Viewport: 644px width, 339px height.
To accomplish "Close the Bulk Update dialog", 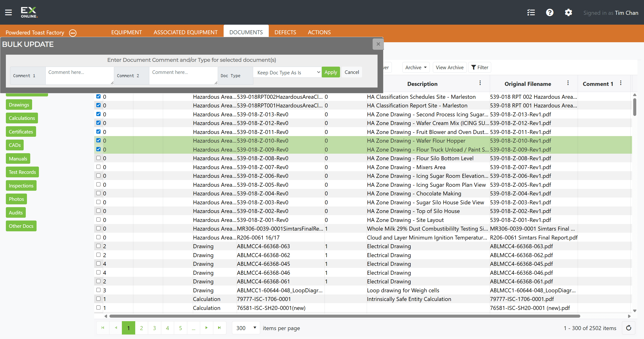I will [378, 44].
